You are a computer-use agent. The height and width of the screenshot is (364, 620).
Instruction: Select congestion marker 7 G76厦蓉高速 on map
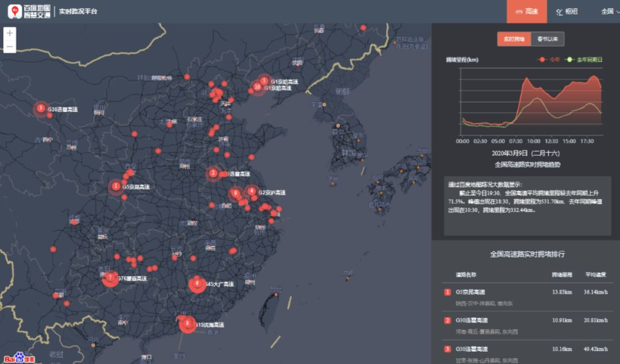tap(110, 278)
